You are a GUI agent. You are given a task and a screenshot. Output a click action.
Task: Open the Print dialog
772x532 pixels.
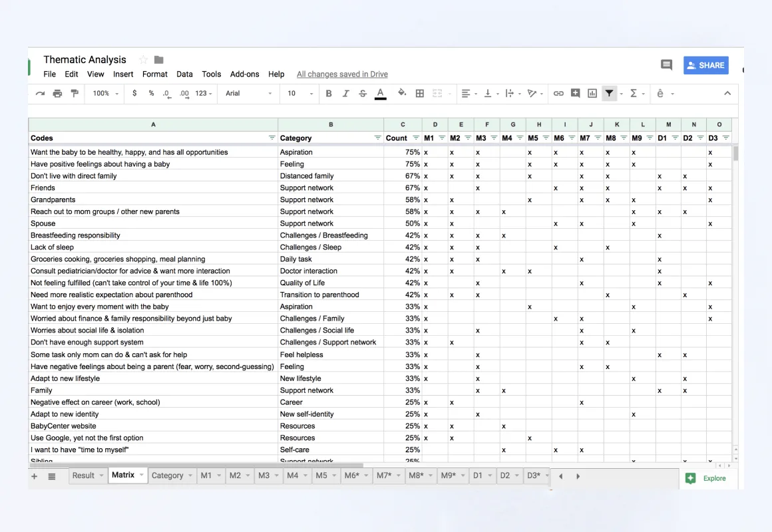click(57, 93)
